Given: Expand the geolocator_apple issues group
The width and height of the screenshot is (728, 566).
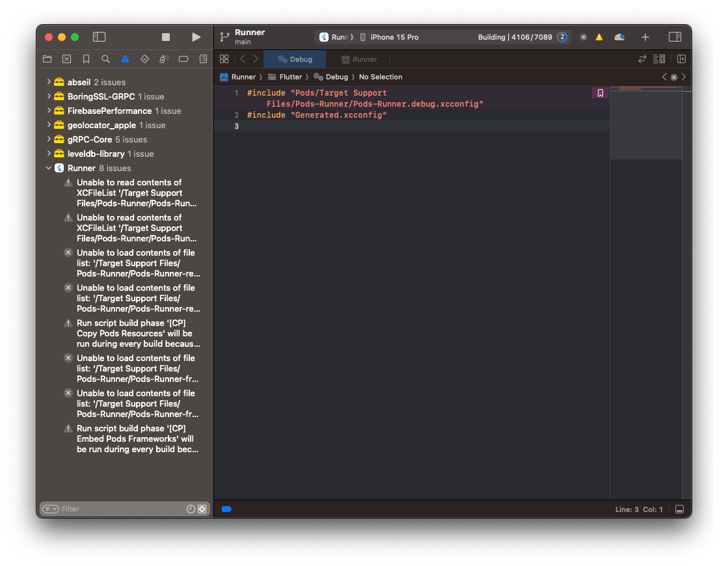Looking at the screenshot, I should tap(49, 125).
